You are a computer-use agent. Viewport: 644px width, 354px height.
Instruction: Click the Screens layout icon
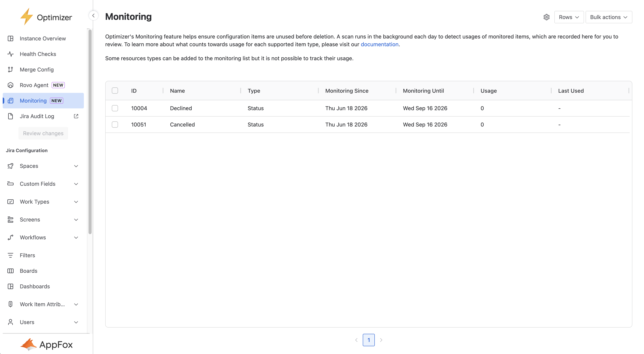(10, 219)
